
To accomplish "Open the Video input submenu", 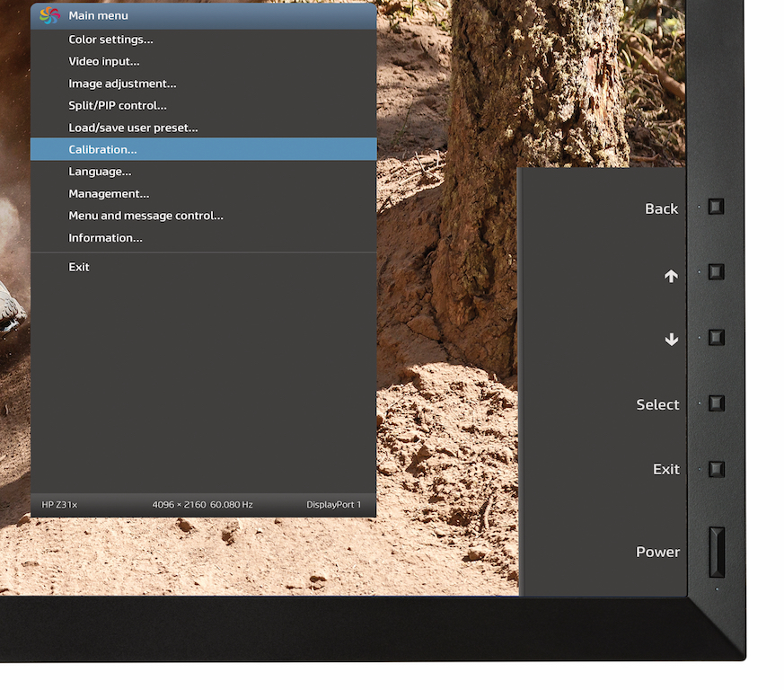I will click(x=104, y=62).
